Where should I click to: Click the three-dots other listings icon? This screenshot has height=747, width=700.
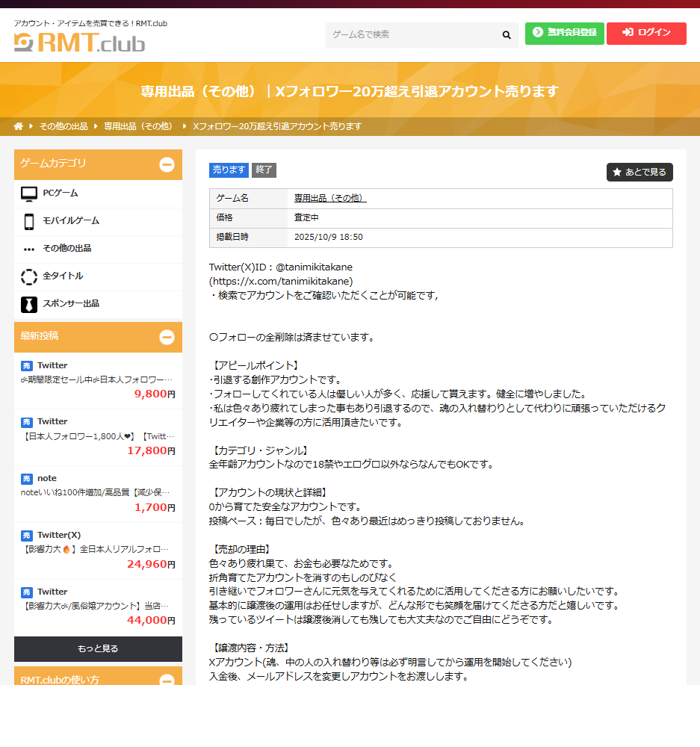click(x=29, y=249)
